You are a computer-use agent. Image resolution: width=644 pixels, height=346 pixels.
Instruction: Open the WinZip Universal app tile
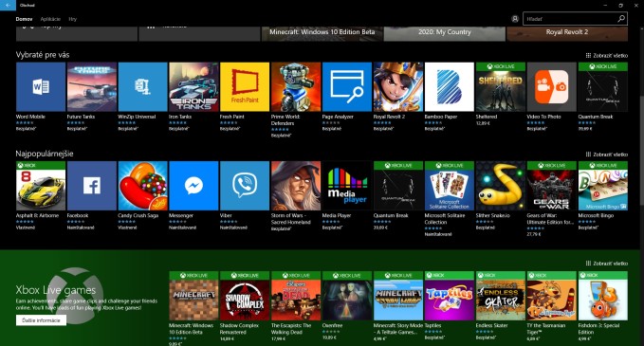coord(143,87)
